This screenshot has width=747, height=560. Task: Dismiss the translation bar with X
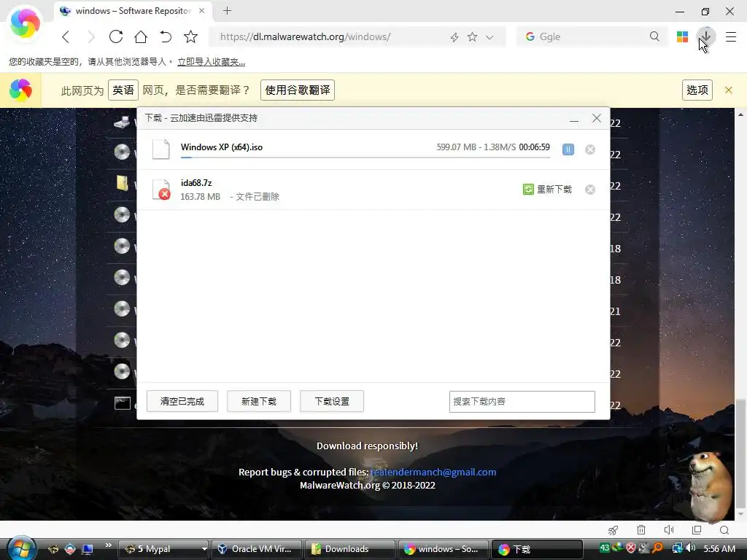click(729, 90)
